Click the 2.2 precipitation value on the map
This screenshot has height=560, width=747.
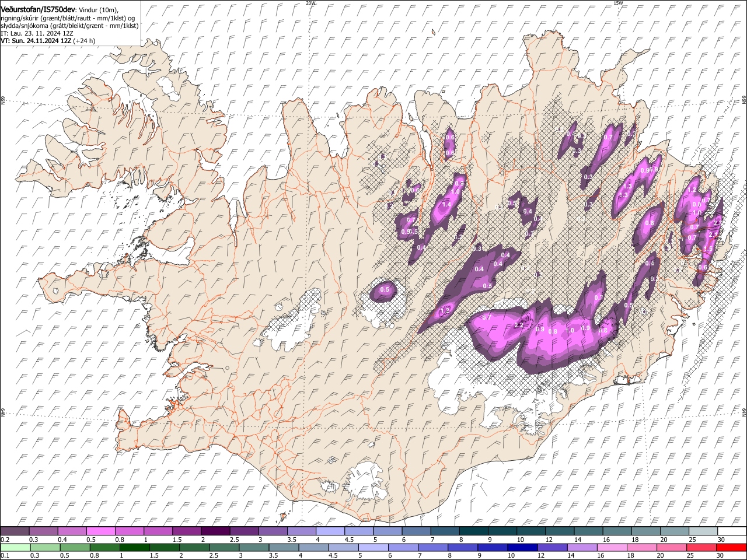click(x=519, y=325)
